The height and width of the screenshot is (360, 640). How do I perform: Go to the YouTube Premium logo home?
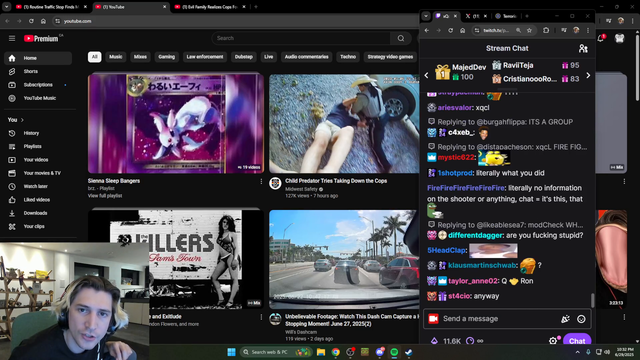tap(41, 38)
